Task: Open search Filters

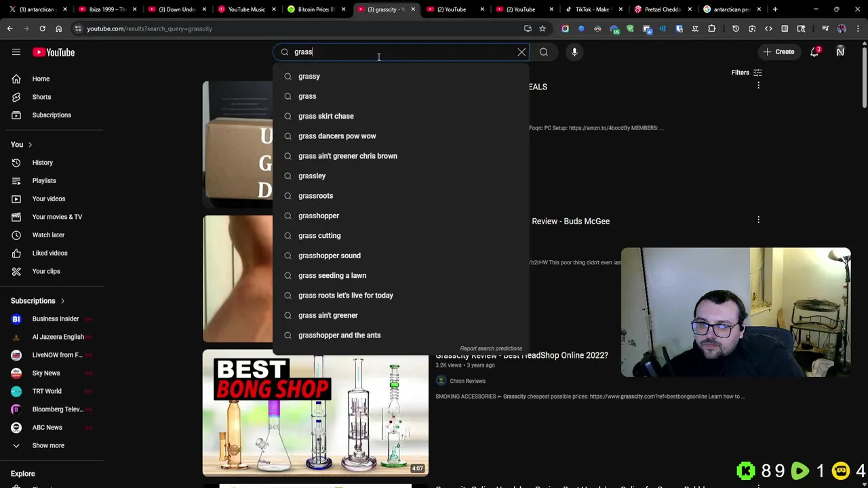Action: tap(747, 73)
